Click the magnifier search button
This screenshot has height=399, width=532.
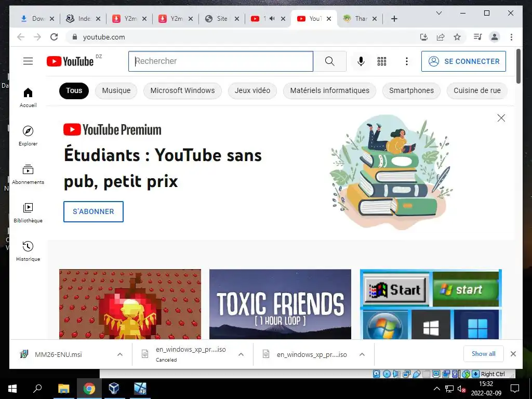click(329, 61)
